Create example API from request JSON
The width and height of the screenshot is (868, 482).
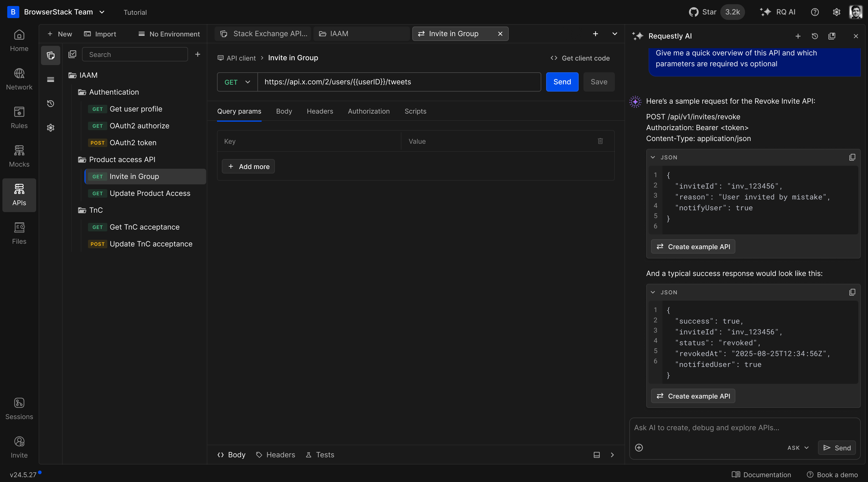[x=693, y=247]
